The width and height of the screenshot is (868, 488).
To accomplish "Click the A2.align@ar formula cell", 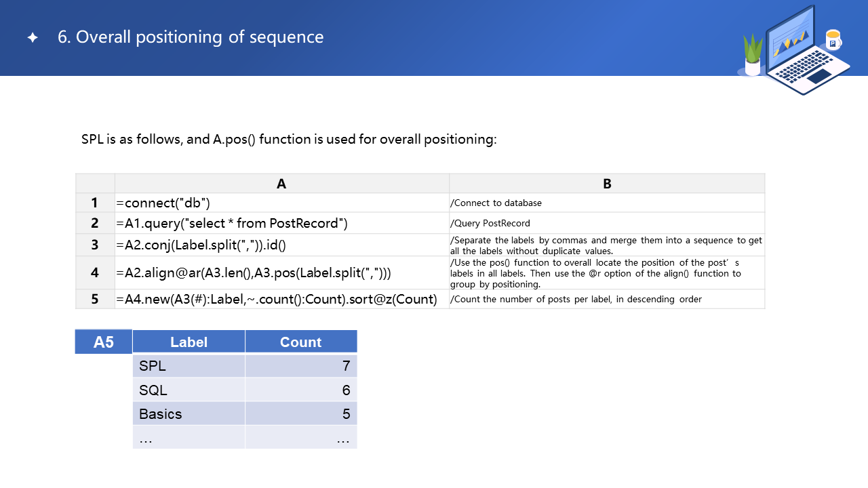I will [281, 272].
